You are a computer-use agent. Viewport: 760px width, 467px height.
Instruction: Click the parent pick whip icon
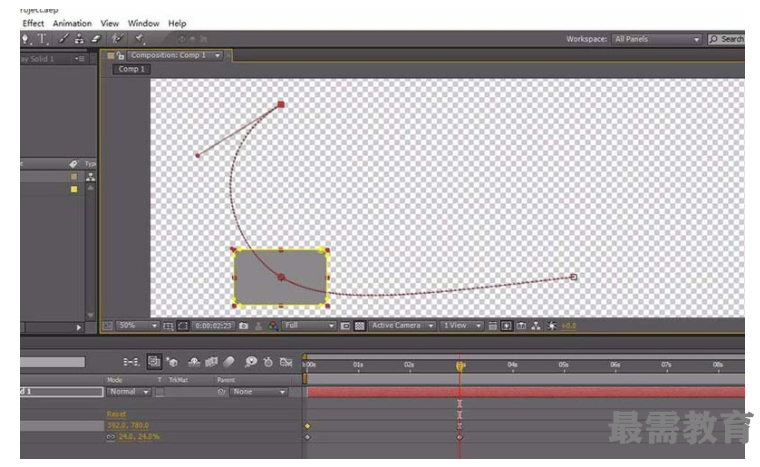(222, 392)
